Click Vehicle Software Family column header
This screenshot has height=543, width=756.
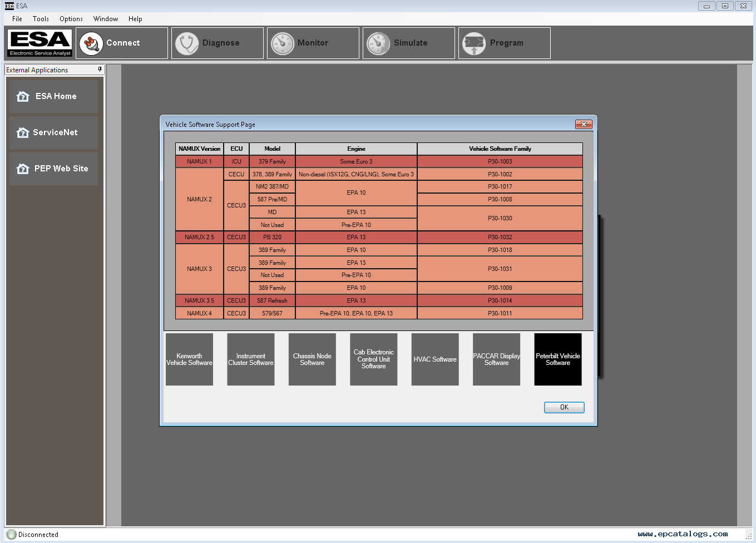tap(500, 149)
